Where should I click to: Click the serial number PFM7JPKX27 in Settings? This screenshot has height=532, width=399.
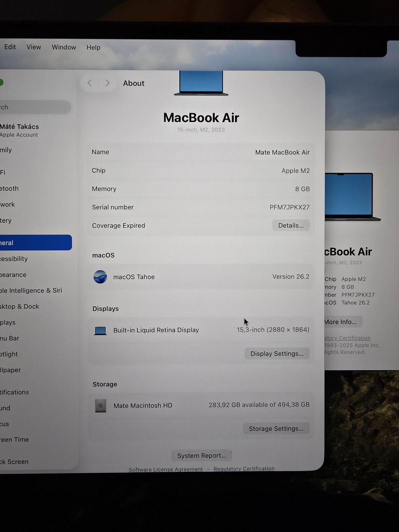[290, 207]
